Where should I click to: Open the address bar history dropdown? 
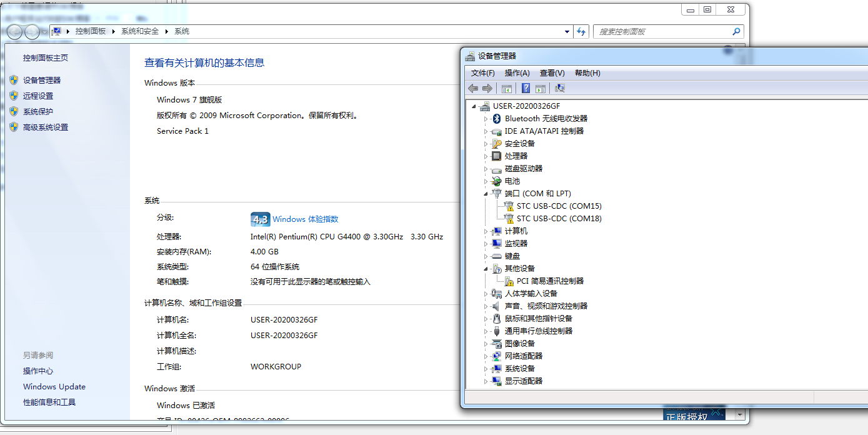tap(567, 31)
